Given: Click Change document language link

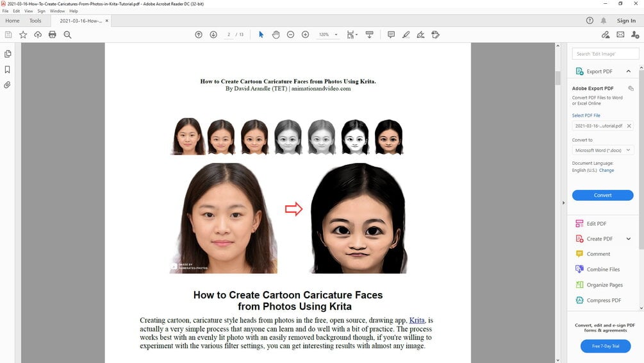Looking at the screenshot, I should (x=606, y=170).
